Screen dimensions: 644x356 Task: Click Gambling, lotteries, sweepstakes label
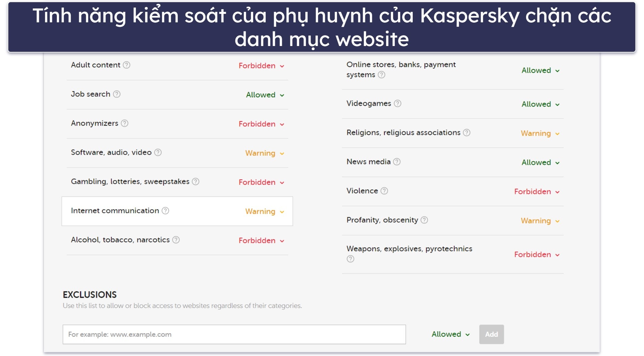(130, 181)
